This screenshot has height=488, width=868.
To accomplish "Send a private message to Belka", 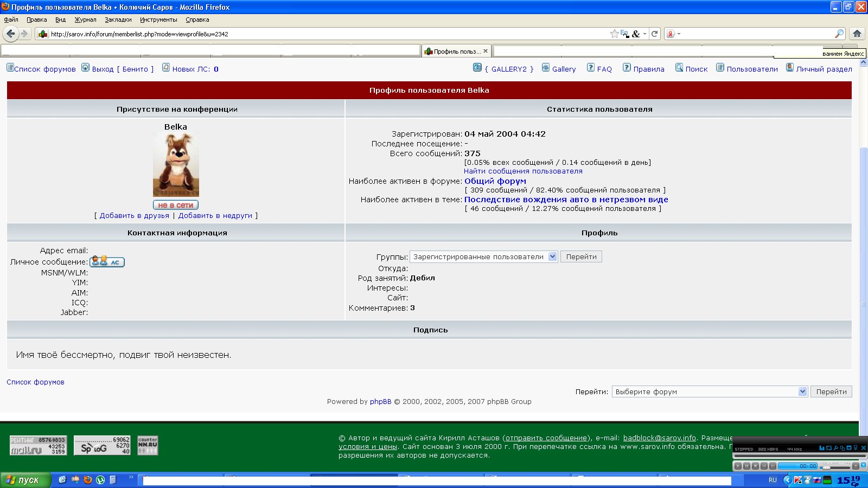I will [107, 262].
